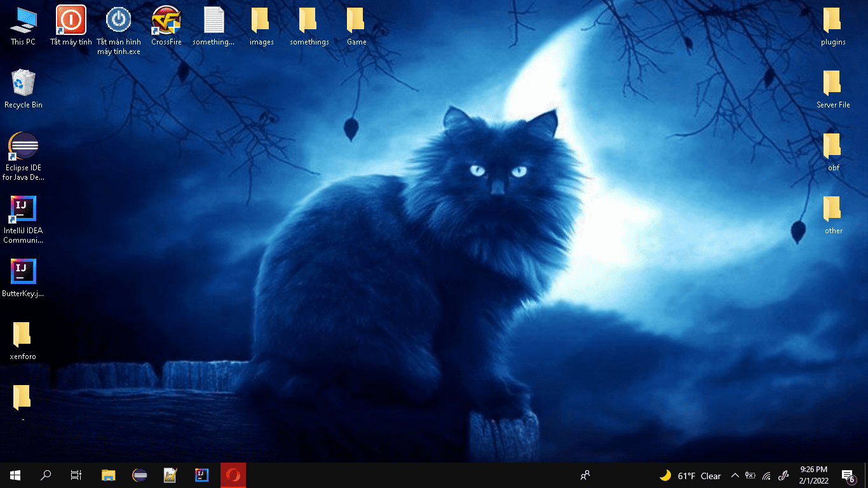Select the xenforo folder on the desktop
This screenshot has height=488, width=868.
coord(23,341)
